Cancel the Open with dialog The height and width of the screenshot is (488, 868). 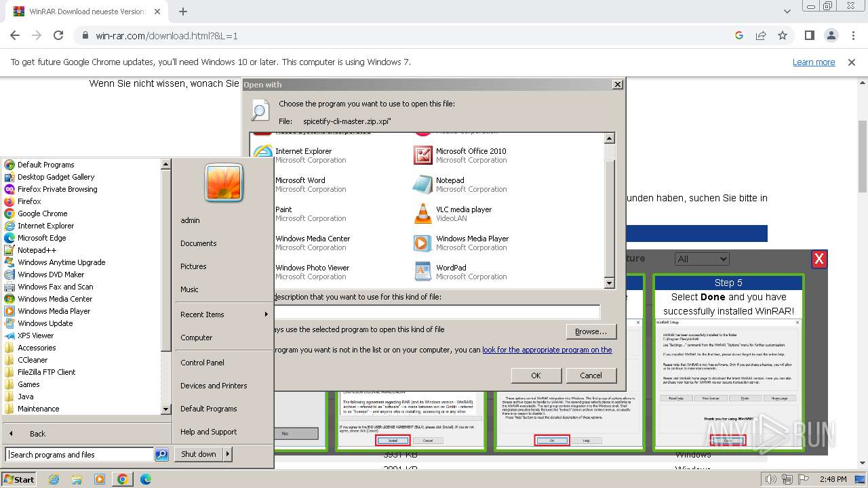[x=591, y=375]
